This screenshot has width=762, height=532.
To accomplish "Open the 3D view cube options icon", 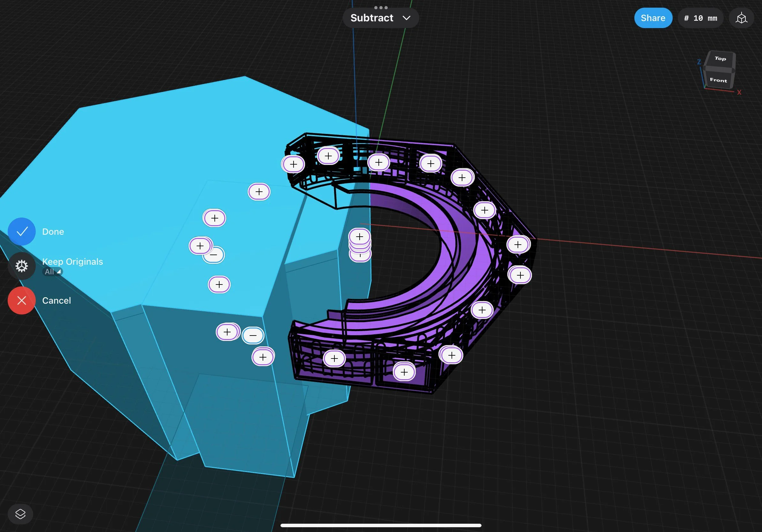I will pos(741,18).
